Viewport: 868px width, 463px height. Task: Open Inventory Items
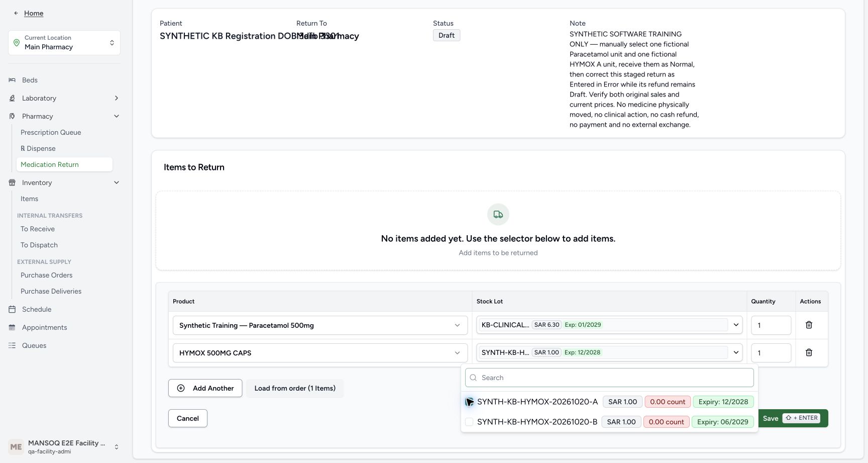click(x=29, y=199)
